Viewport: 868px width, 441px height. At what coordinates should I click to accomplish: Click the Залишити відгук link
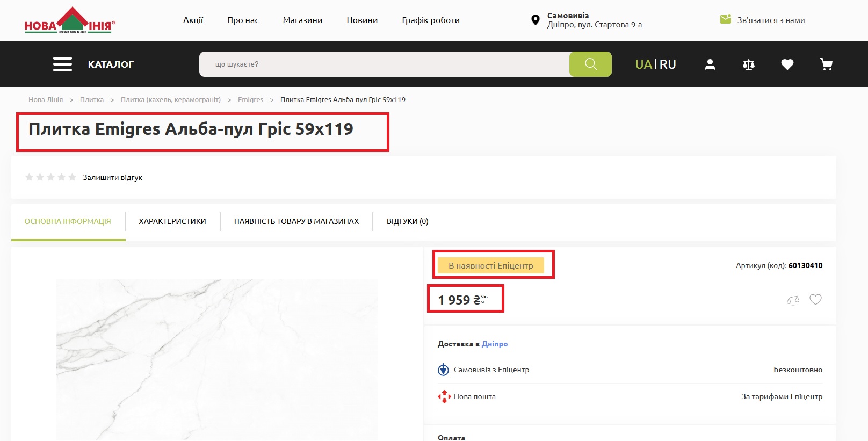pyautogui.click(x=113, y=177)
